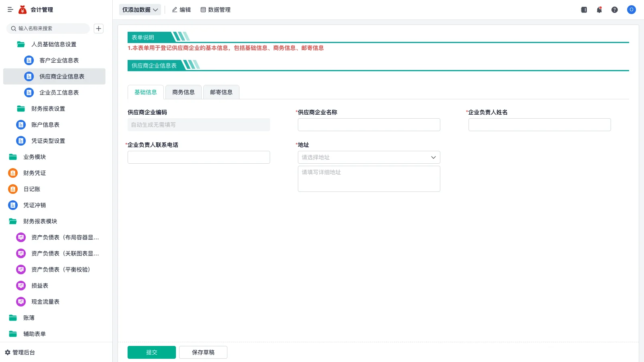Viewport: 644px width, 362px height.
Task: Switch to the 商务信息 tab
Action: tap(183, 92)
